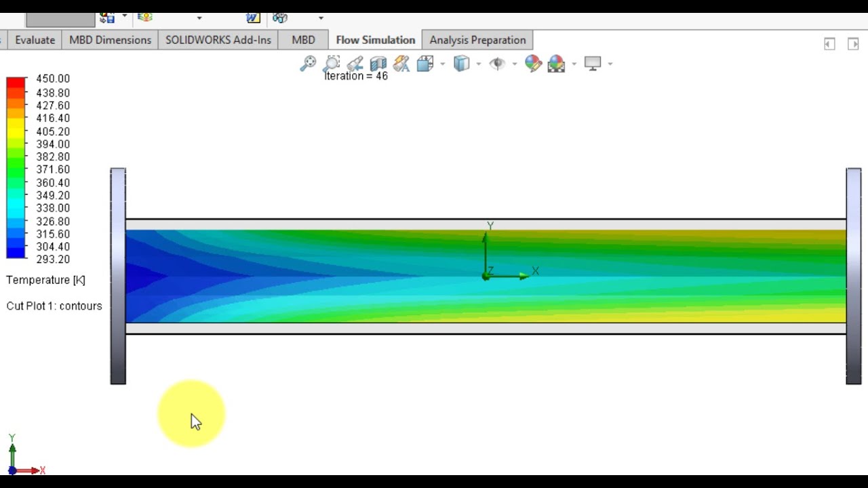Open the MBD tab
Image resolution: width=868 pixels, height=488 pixels.
point(303,40)
